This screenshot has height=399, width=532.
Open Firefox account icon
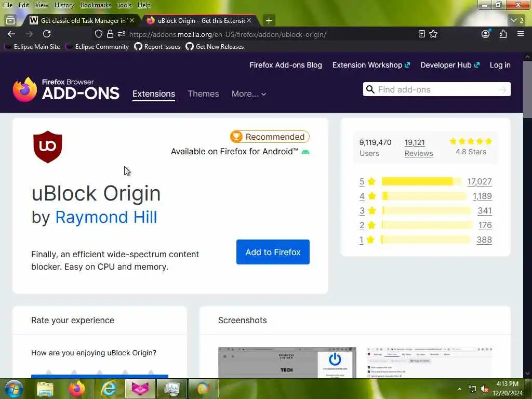coord(486,34)
